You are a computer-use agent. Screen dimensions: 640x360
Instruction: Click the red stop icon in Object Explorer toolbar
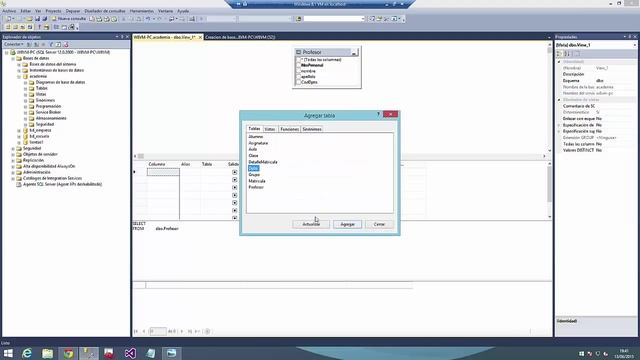66,44
